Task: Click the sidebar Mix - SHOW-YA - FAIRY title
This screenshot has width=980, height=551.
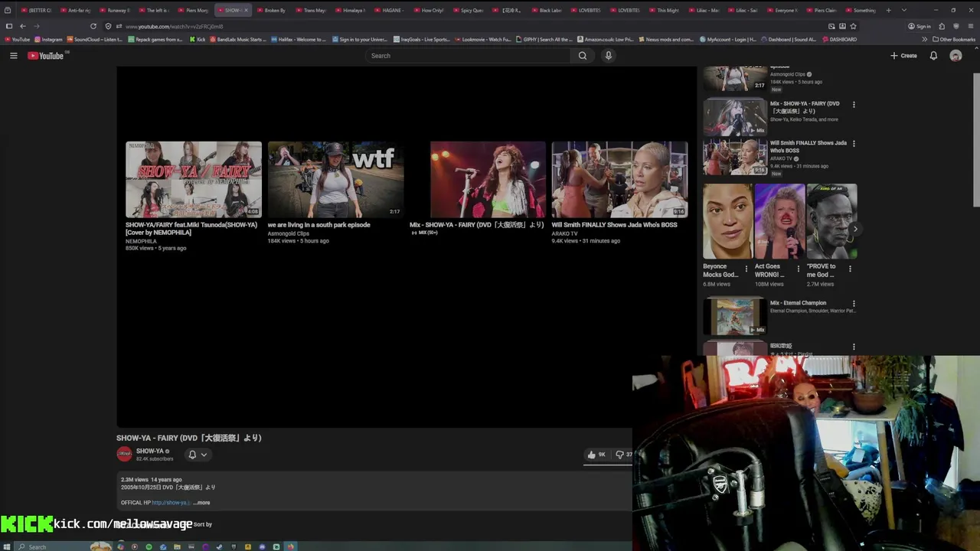Action: [x=805, y=107]
